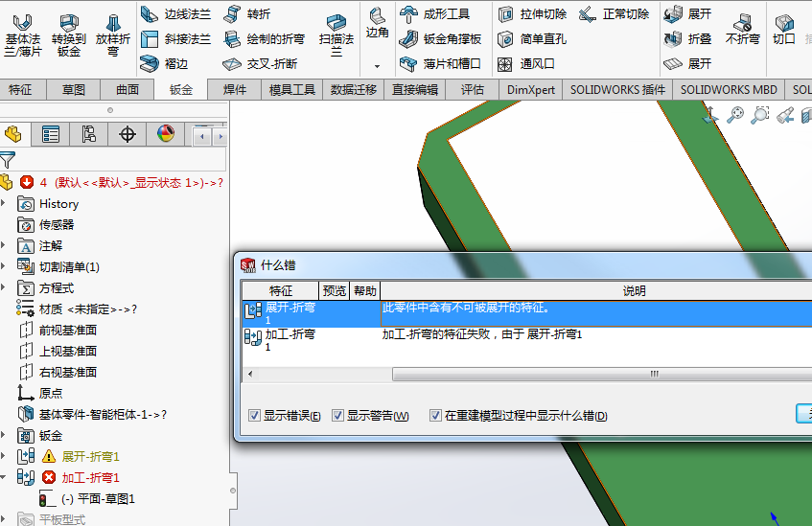
Task: Toggle 在重建模型过程中显示什么错 checkbox
Action: pos(435,415)
